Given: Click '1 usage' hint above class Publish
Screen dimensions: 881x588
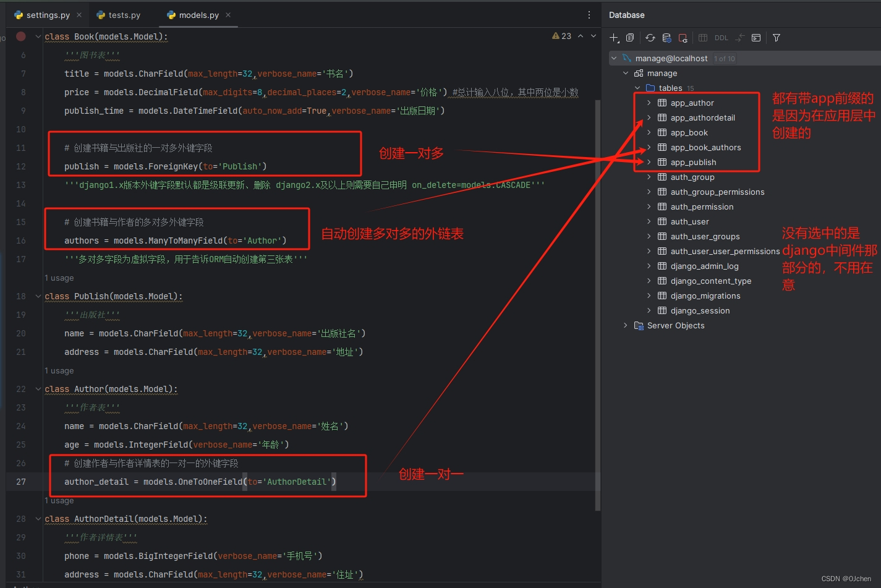Looking at the screenshot, I should point(59,278).
